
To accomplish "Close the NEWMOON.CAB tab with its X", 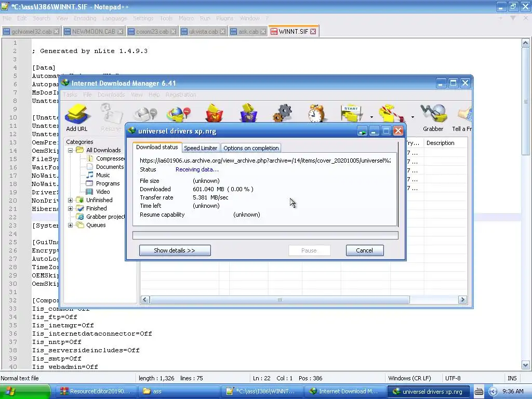I will (x=120, y=32).
